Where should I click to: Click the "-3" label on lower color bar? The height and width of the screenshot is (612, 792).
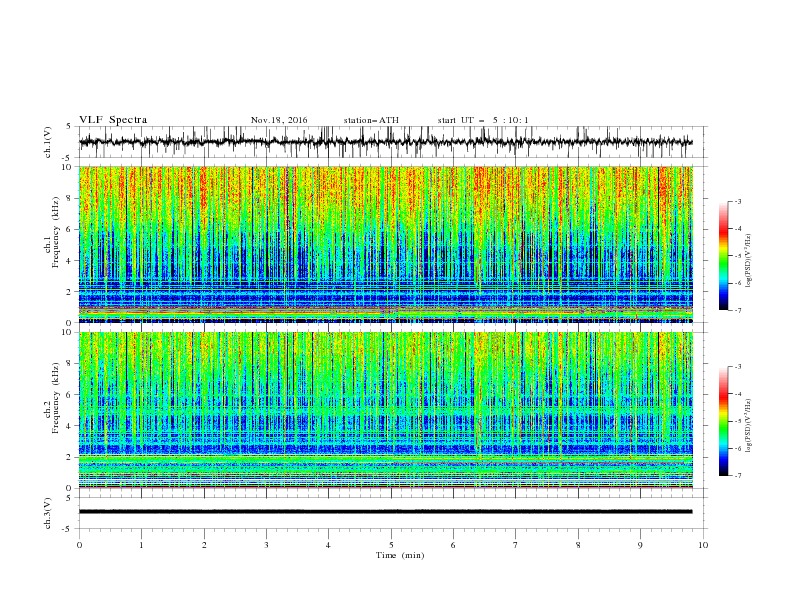pos(737,367)
